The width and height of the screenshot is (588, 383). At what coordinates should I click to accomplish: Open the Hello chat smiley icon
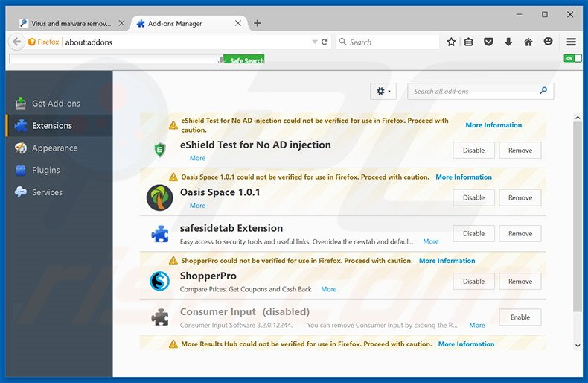[x=548, y=42]
